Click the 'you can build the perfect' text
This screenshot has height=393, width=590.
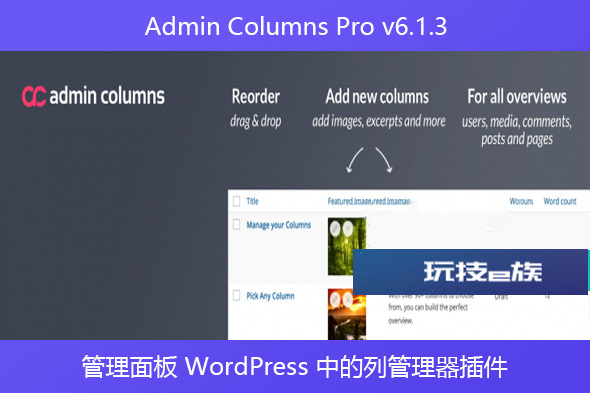coord(435,308)
